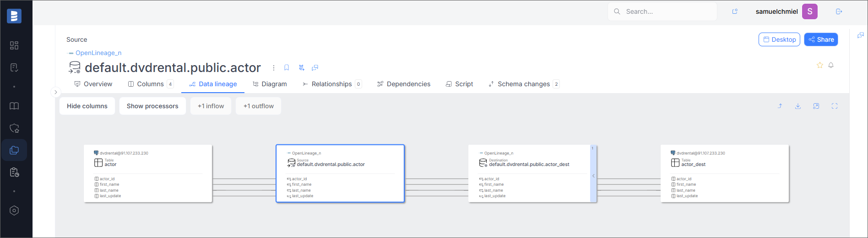Select the Data lineage tab
868x238 pixels.
[x=213, y=84]
